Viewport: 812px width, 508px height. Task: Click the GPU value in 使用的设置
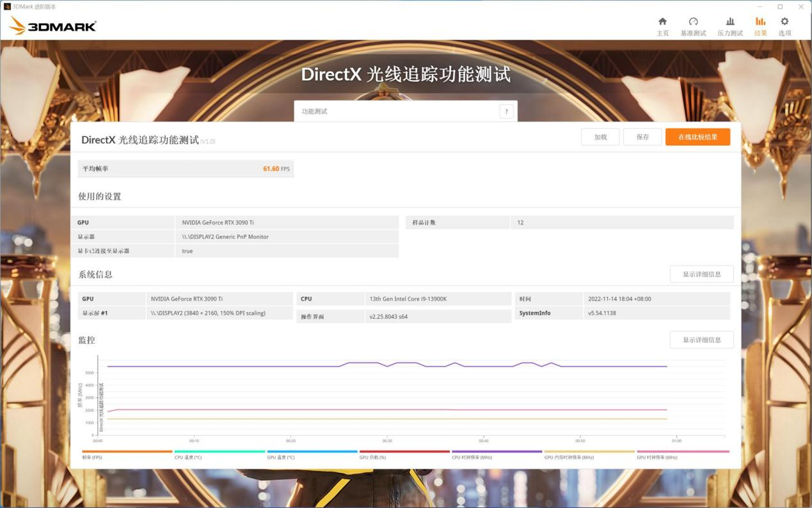click(218, 223)
